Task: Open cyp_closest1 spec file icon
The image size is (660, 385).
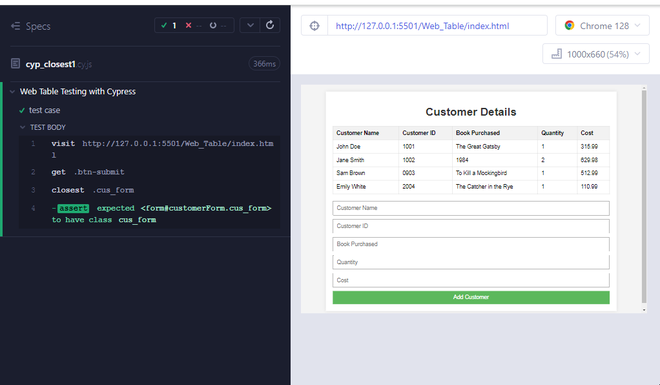Action: 16,64
